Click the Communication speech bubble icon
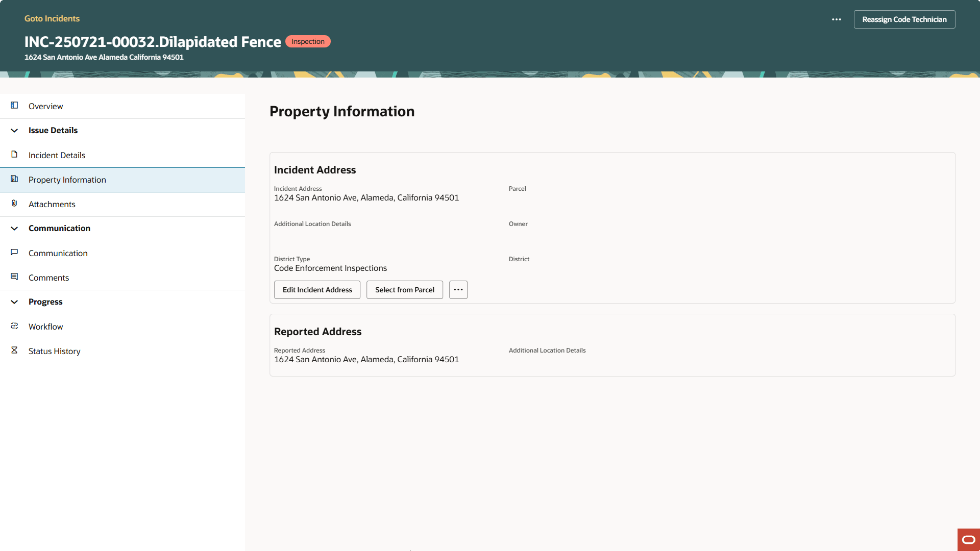Viewport: 980px width, 551px height. (x=14, y=253)
